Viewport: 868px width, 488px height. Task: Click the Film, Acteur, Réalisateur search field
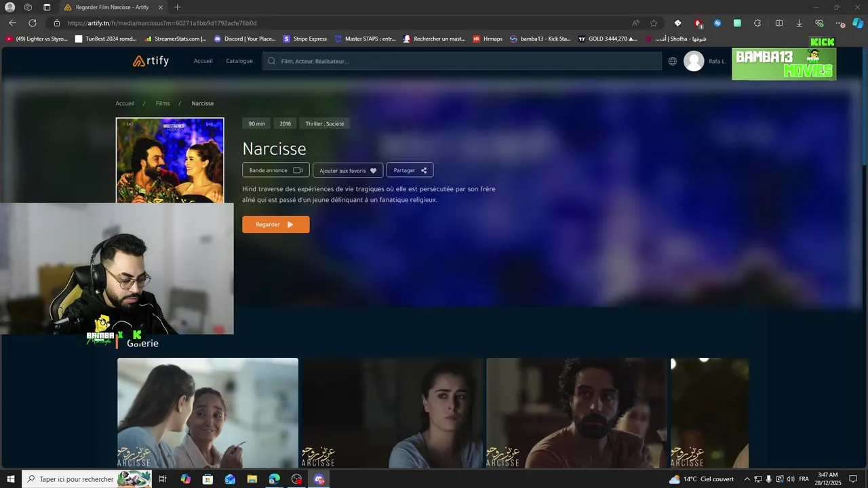coord(462,61)
